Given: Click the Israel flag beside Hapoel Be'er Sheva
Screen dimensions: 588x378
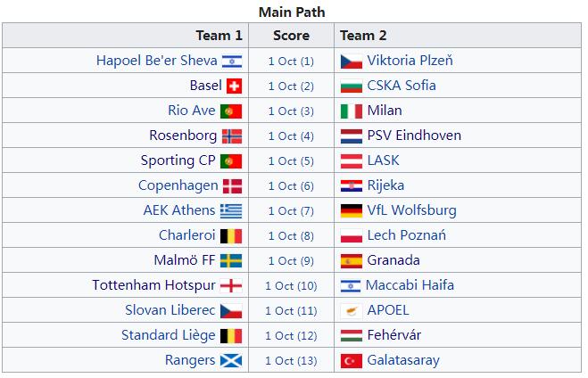Looking at the screenshot, I should [x=232, y=61].
